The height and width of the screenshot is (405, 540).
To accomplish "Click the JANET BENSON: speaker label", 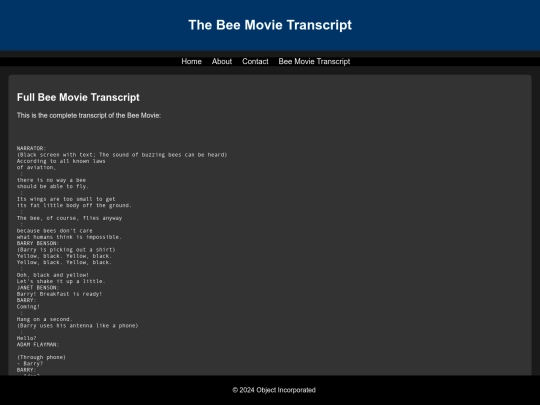I will point(38,288).
